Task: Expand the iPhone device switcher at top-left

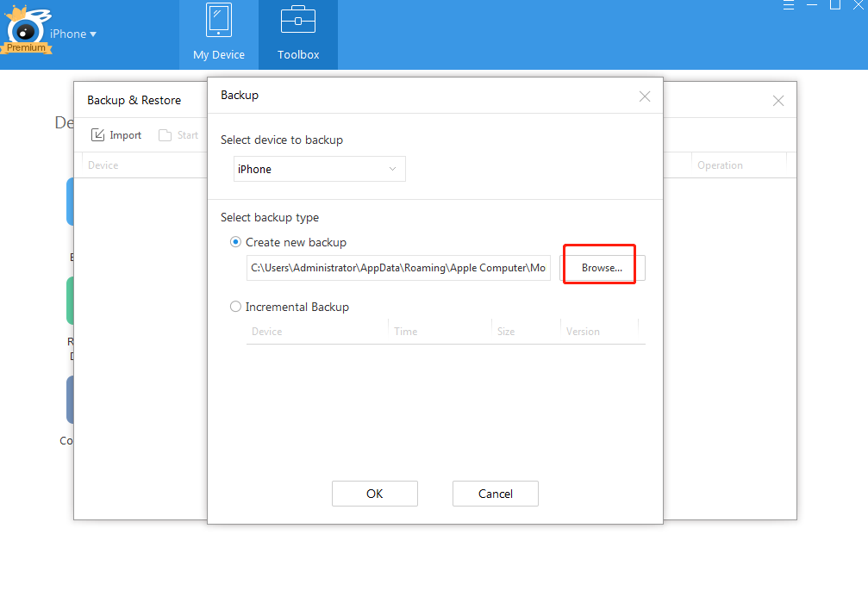Action: (73, 34)
